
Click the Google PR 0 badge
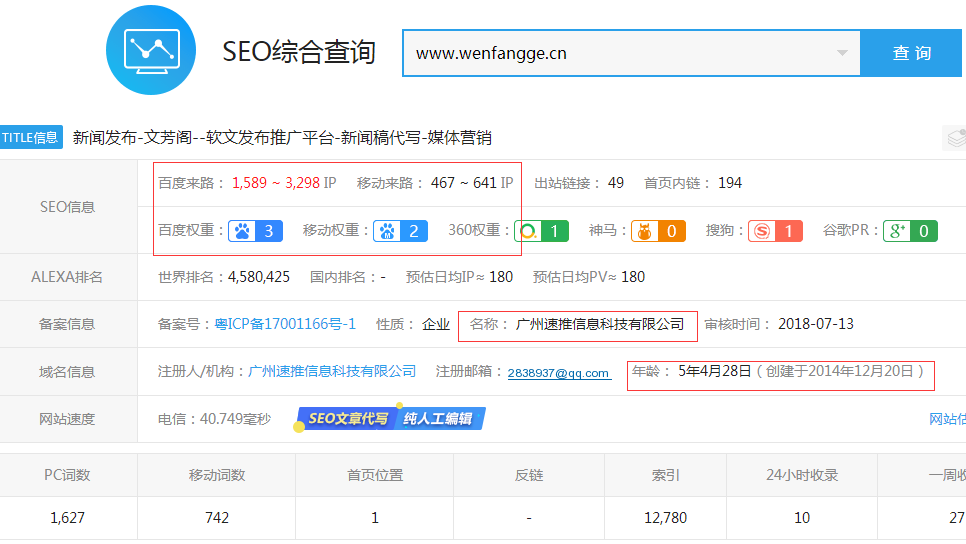click(910, 231)
